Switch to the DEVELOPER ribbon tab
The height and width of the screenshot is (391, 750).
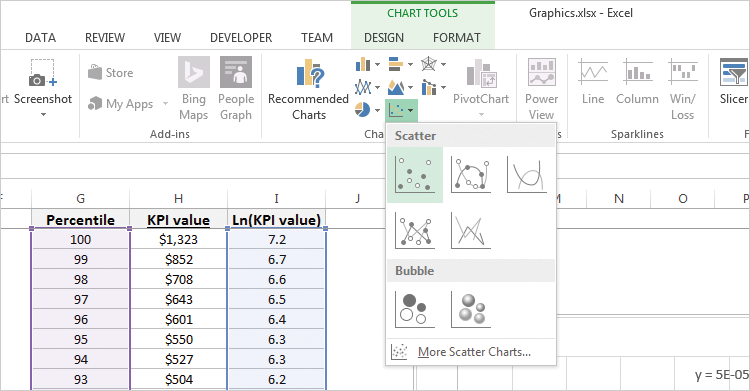(241, 38)
